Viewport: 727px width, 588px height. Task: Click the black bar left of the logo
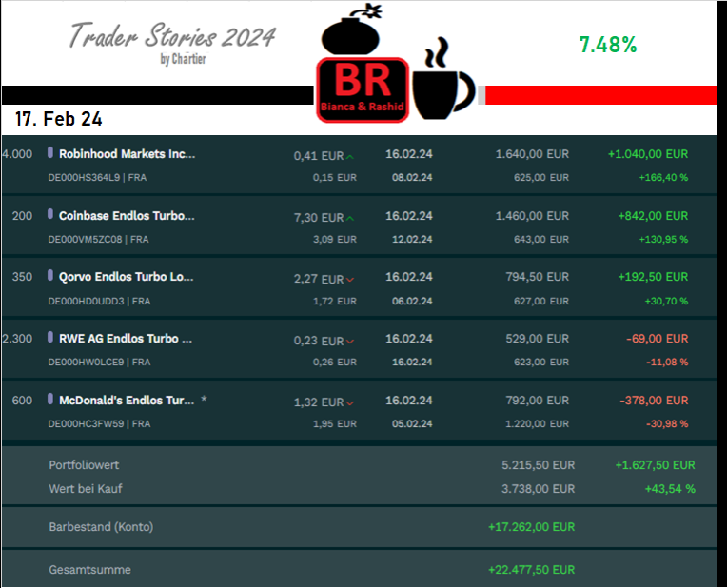pyautogui.click(x=158, y=95)
